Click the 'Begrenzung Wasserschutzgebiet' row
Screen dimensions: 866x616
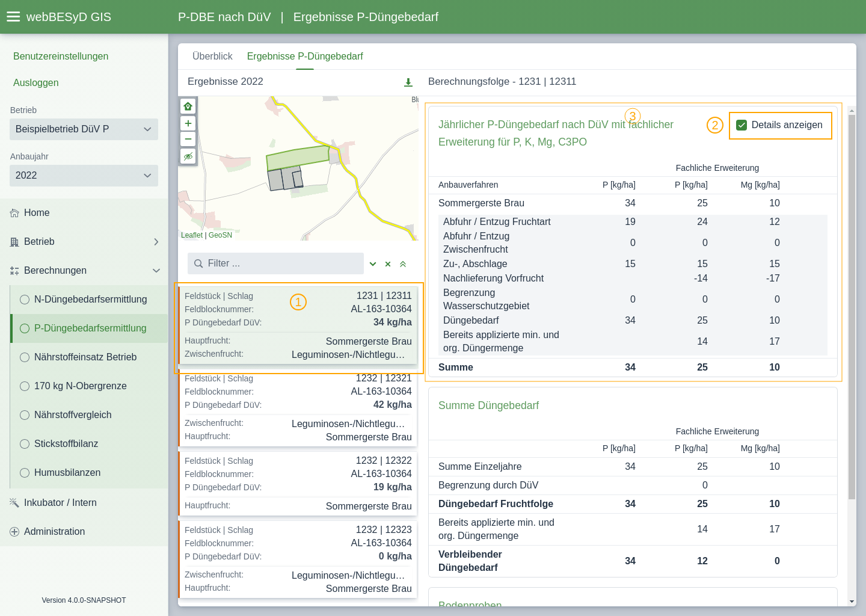click(x=633, y=300)
